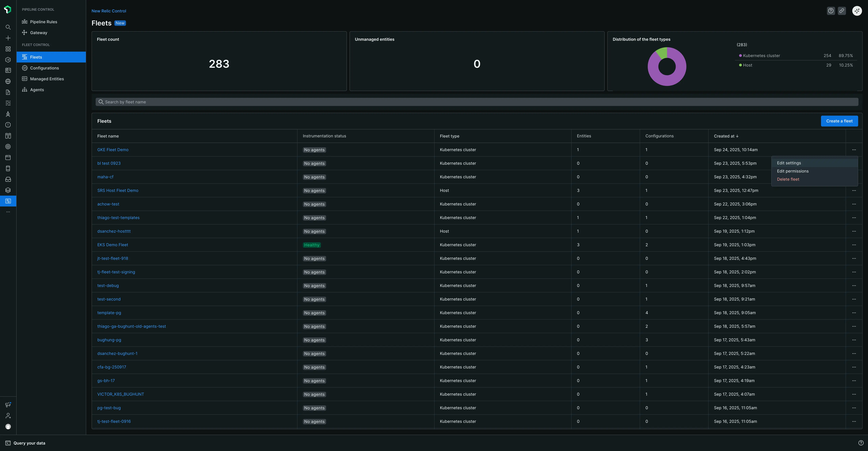Select Edit permissions in the context menu
The image size is (868, 451).
click(x=793, y=171)
